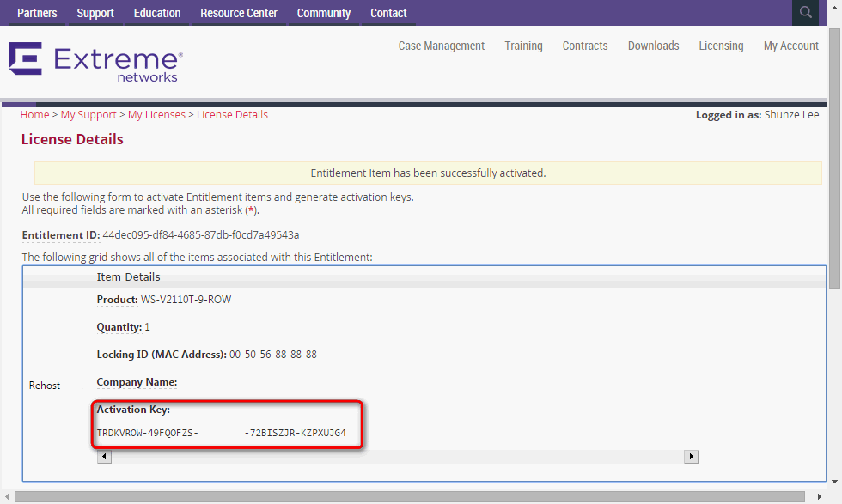Screen dimensions: 842x504
Task: Click the page horizontal scrollbar thumb
Action: (410, 496)
